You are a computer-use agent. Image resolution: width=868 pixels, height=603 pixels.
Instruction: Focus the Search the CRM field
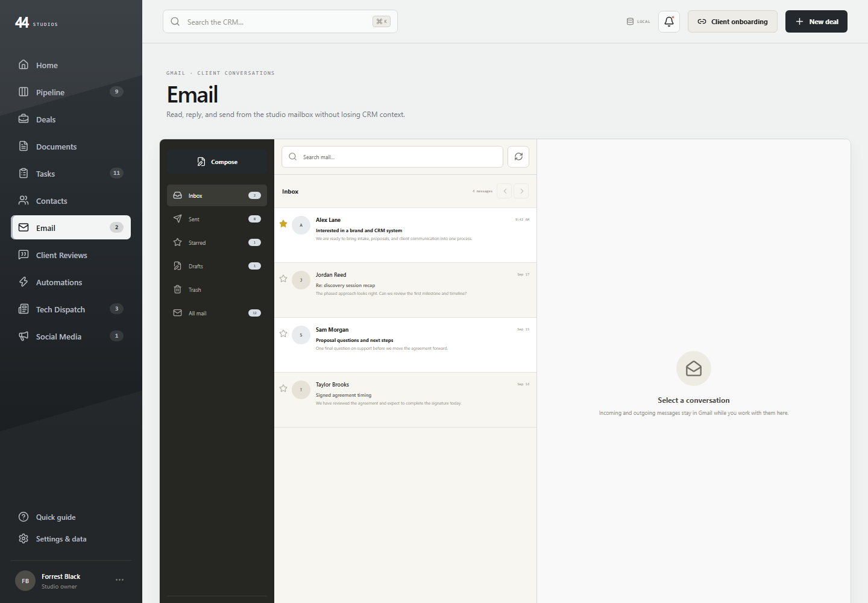pyautogui.click(x=280, y=22)
